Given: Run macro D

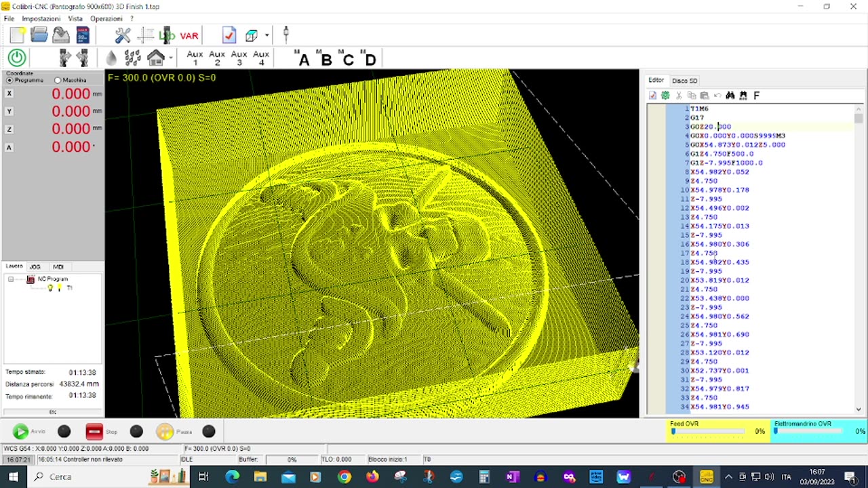Looking at the screenshot, I should 368,58.
